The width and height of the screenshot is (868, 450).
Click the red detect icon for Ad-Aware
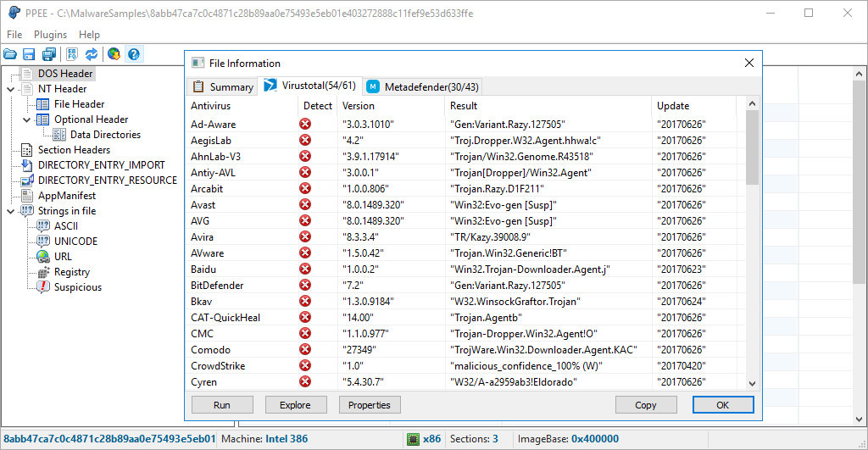coord(305,124)
